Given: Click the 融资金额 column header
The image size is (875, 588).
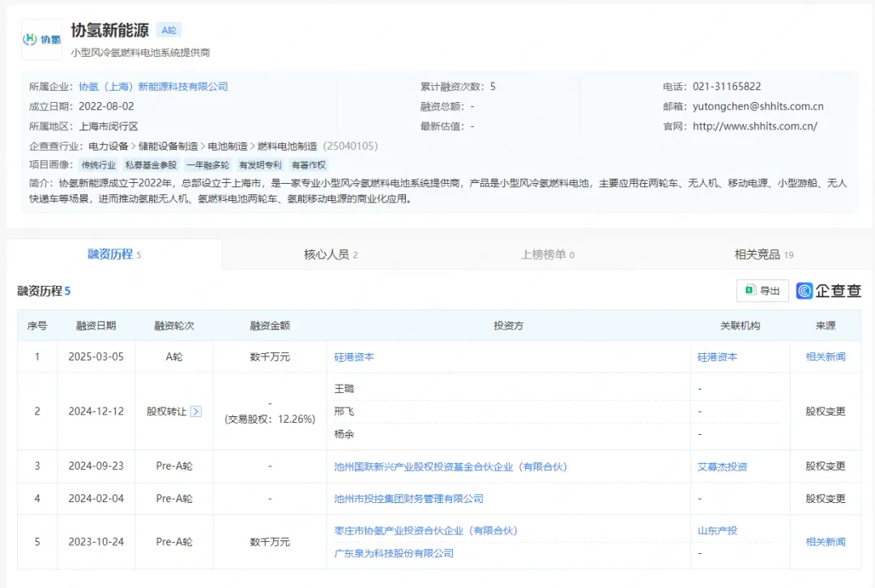Looking at the screenshot, I should point(270,326).
